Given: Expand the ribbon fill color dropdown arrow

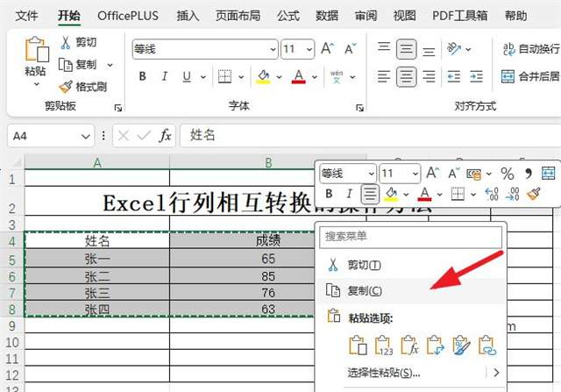Looking at the screenshot, I should pos(279,77).
